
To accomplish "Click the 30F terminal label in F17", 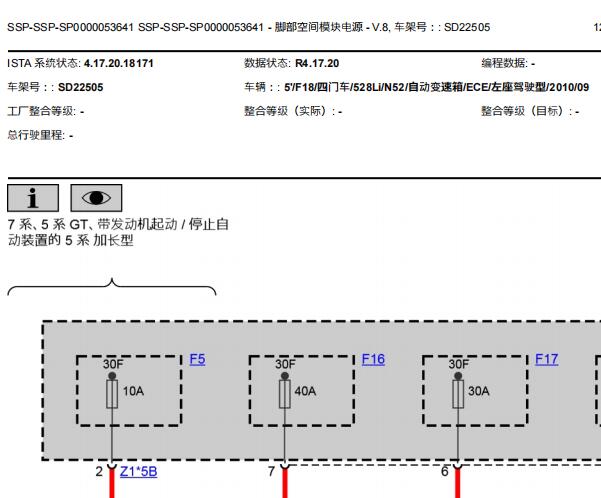I will click(459, 364).
